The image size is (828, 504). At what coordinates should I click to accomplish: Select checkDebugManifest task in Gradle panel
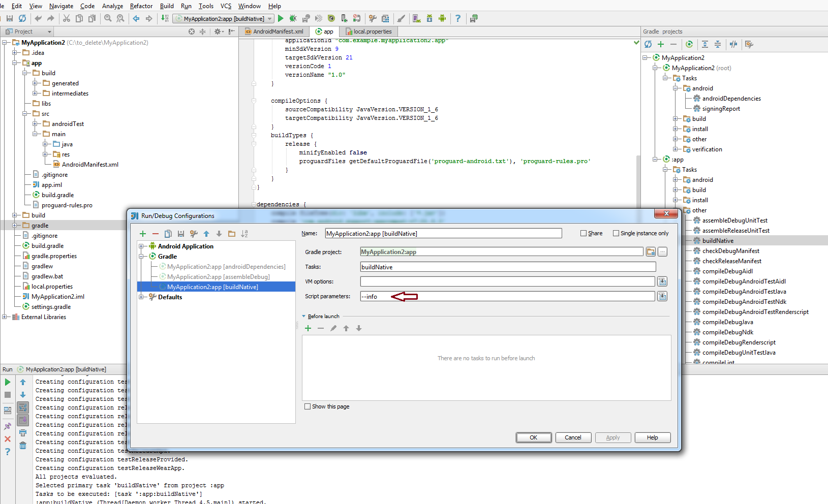[731, 251]
